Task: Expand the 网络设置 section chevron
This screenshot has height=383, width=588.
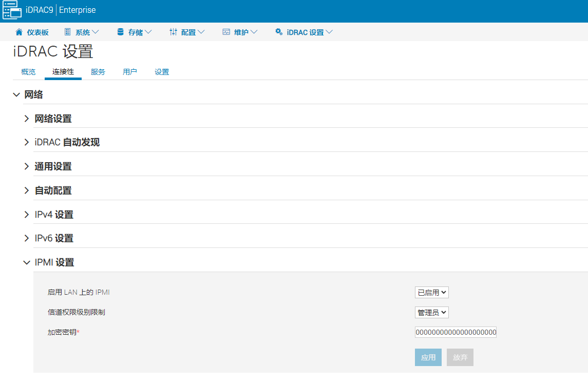Action: pos(27,119)
